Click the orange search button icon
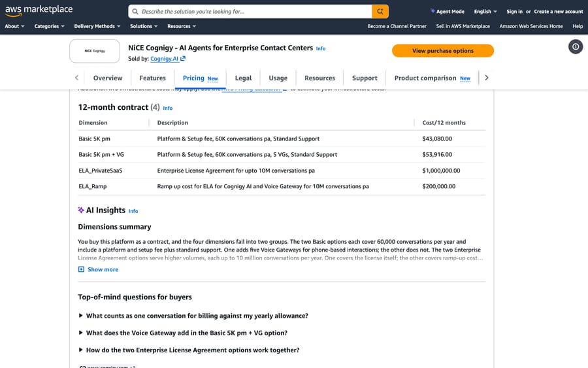The image size is (588, 368). click(380, 12)
